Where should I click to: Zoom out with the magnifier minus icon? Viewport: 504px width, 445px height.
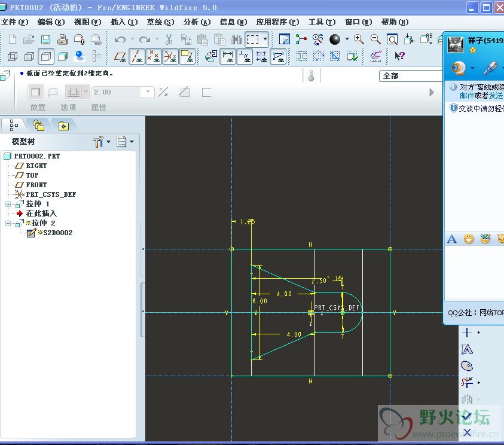click(x=375, y=39)
